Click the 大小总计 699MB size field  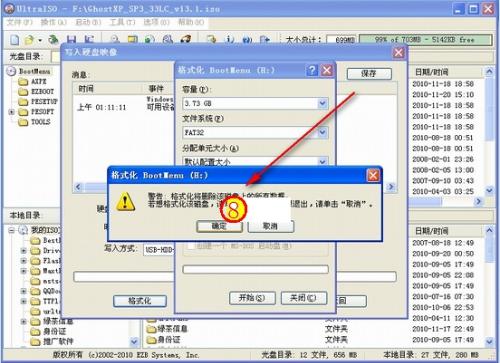point(341,40)
